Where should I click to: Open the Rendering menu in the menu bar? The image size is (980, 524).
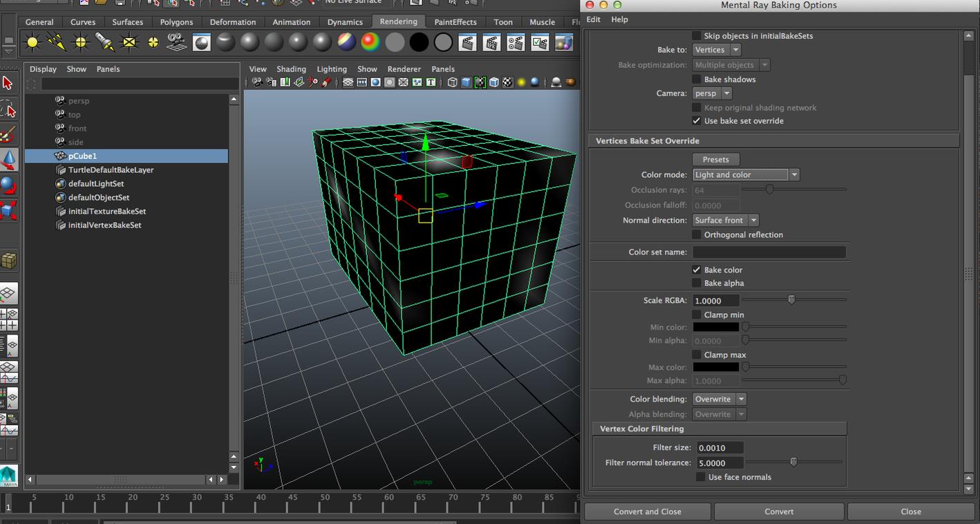coord(399,21)
